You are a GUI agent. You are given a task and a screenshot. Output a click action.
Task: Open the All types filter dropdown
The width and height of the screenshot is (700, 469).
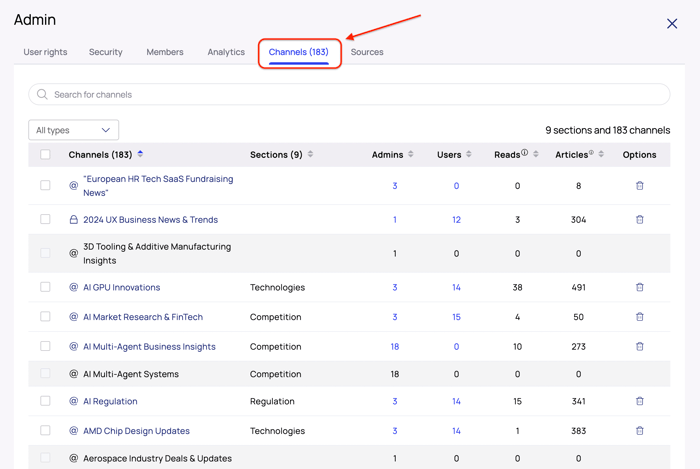coord(74,130)
